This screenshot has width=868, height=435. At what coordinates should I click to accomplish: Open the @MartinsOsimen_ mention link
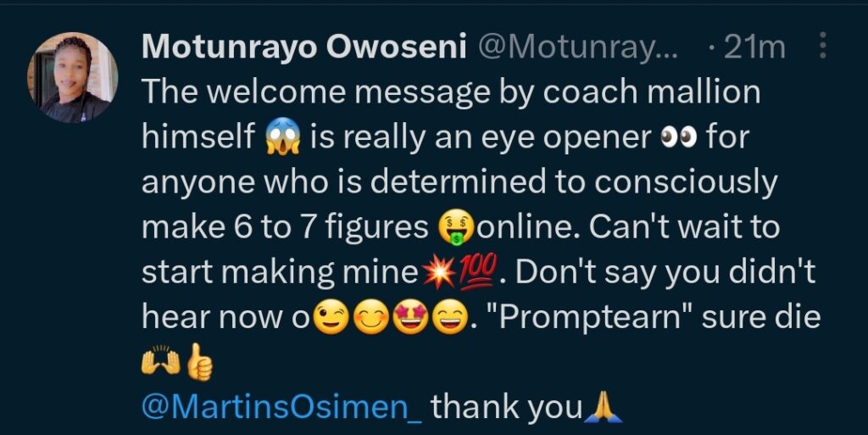[282, 407]
